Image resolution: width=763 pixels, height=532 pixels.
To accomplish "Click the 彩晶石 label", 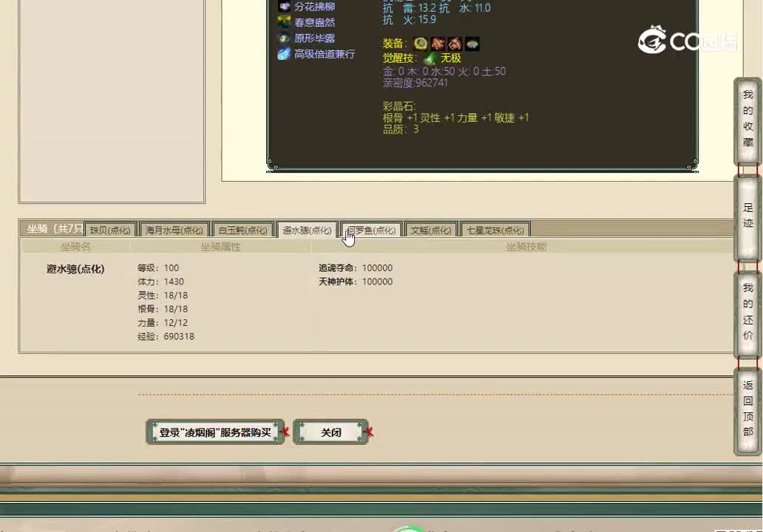I will [399, 106].
